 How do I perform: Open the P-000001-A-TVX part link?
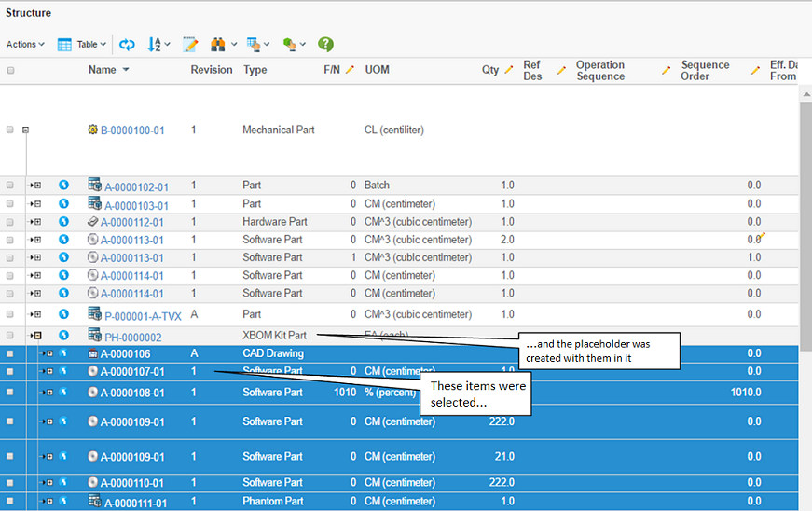143,316
